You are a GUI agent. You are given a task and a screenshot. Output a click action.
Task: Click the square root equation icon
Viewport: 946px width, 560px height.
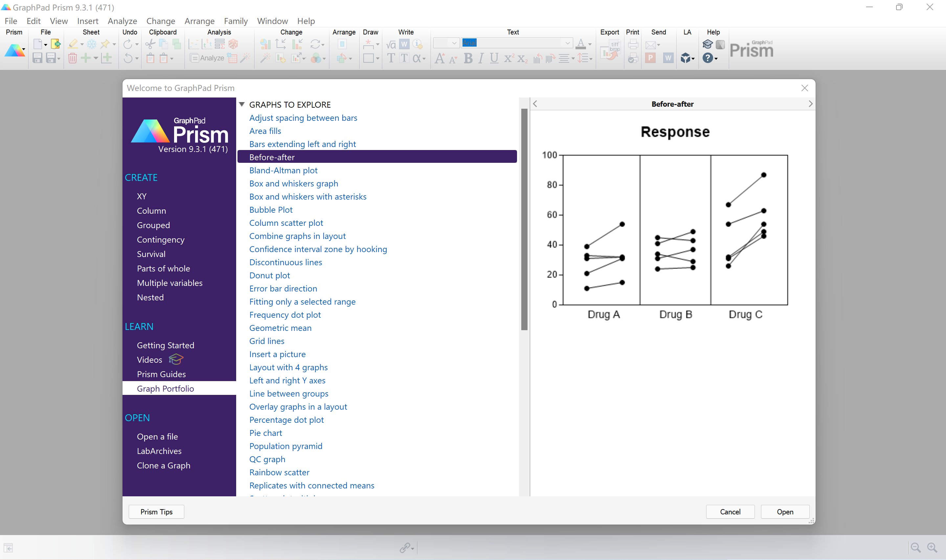pos(391,45)
